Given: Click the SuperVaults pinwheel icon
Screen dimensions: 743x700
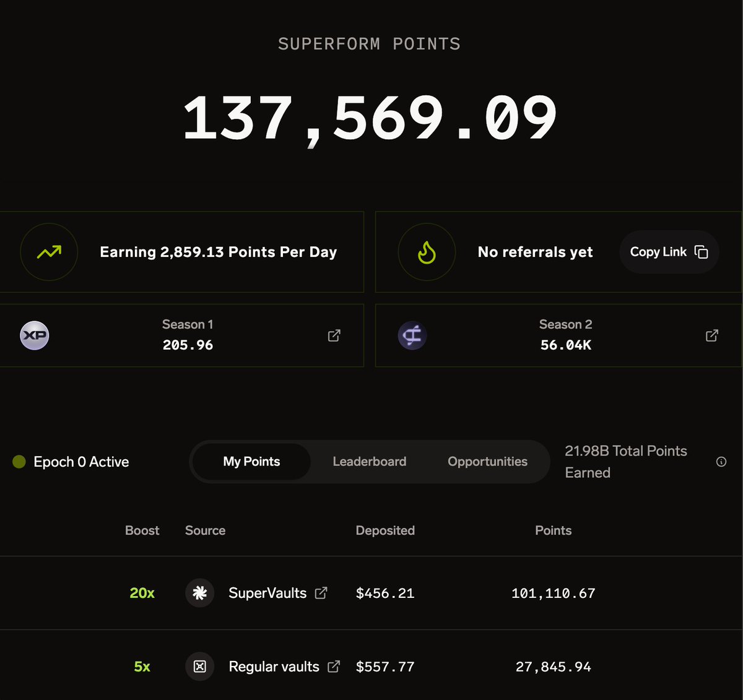Looking at the screenshot, I should (x=200, y=593).
